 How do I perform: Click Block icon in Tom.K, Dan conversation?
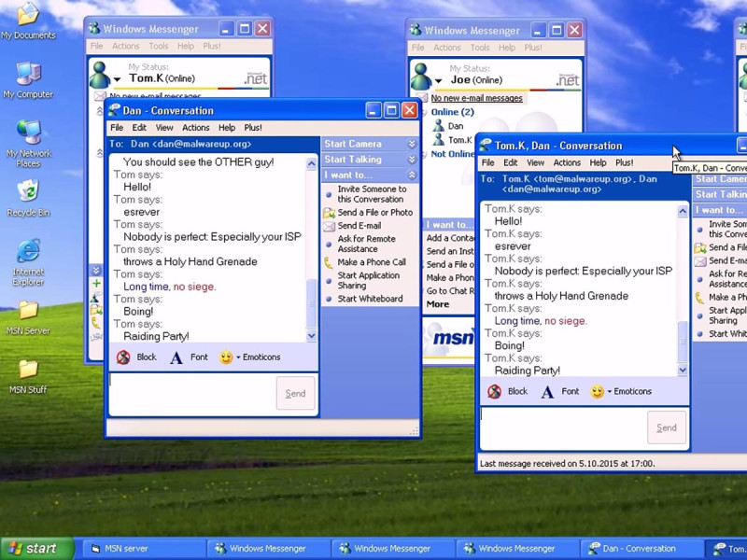pos(495,391)
